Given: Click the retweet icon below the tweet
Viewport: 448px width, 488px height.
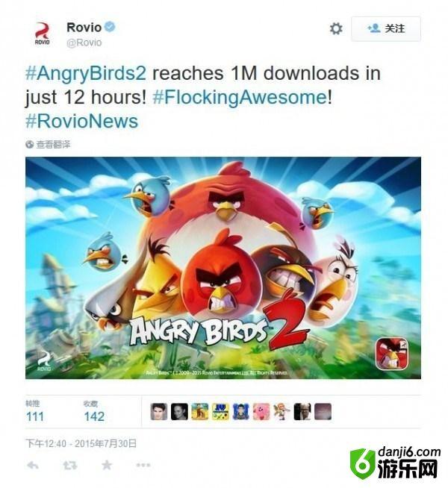Looking at the screenshot, I should click(x=69, y=466).
